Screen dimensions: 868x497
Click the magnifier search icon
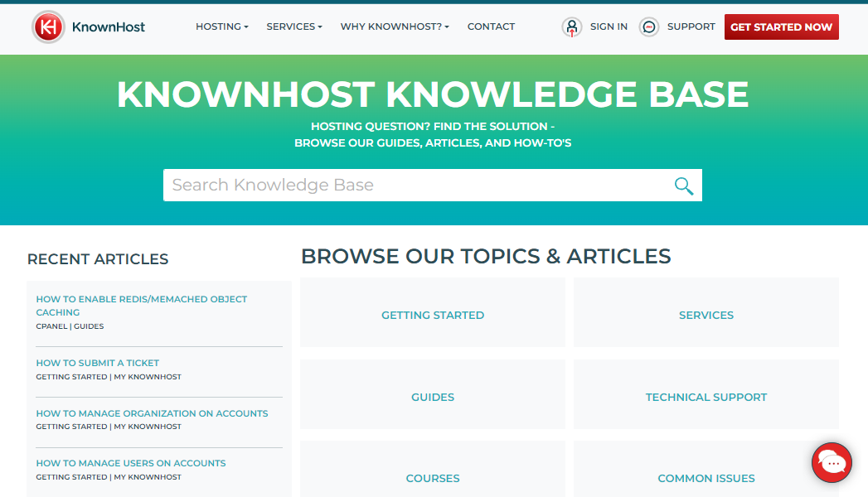684,186
